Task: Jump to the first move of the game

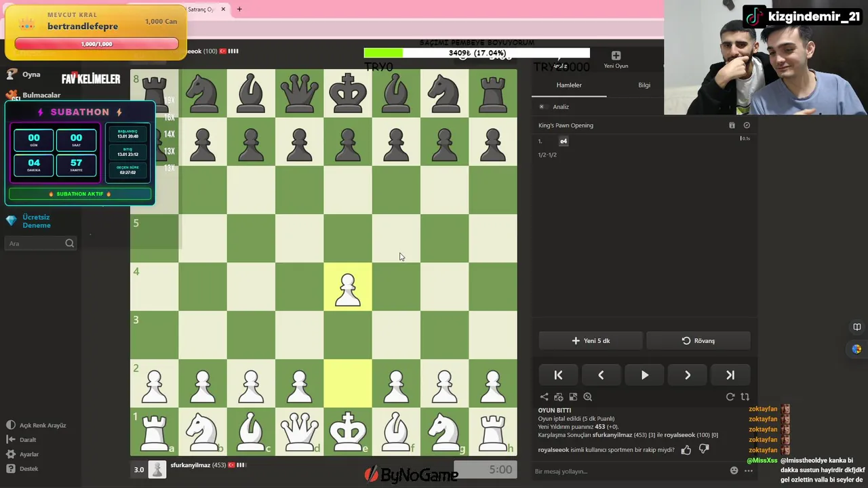Action: pyautogui.click(x=558, y=375)
